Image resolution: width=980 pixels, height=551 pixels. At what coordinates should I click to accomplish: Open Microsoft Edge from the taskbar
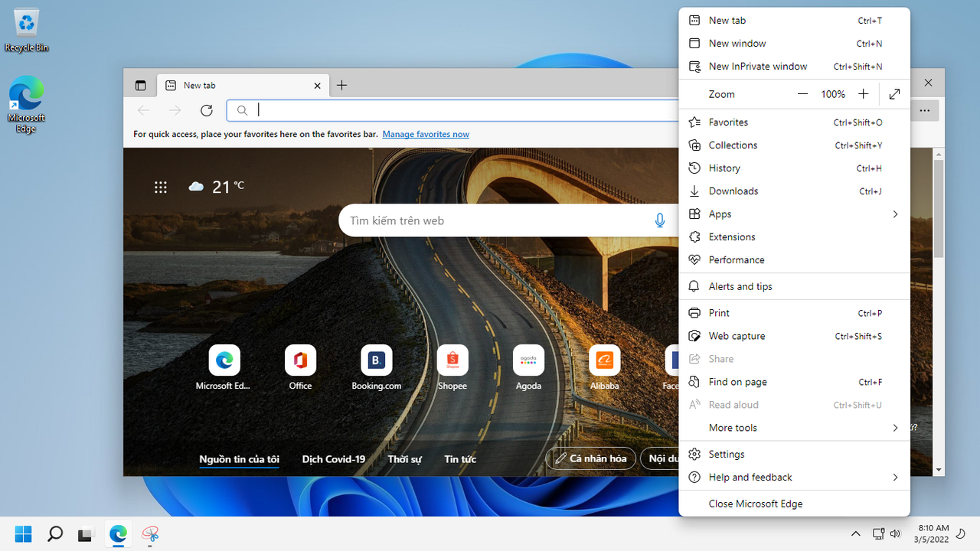pyautogui.click(x=118, y=535)
